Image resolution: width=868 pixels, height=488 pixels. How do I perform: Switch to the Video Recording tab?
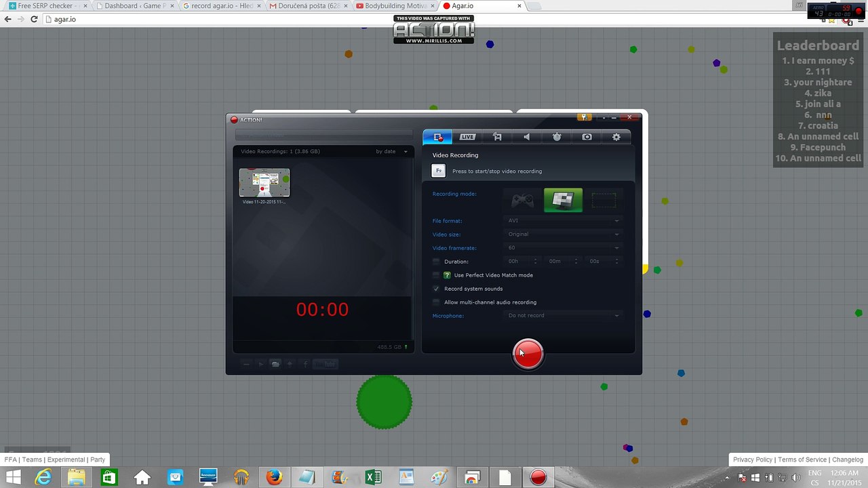(x=437, y=137)
